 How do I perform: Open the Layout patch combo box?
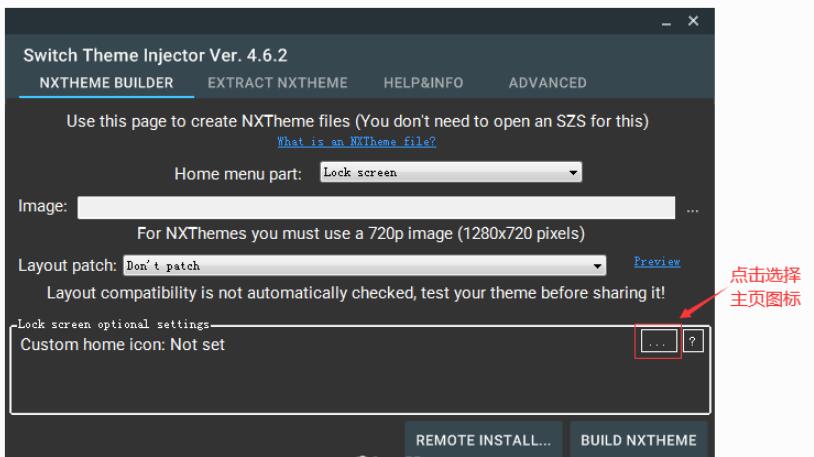[x=364, y=265]
